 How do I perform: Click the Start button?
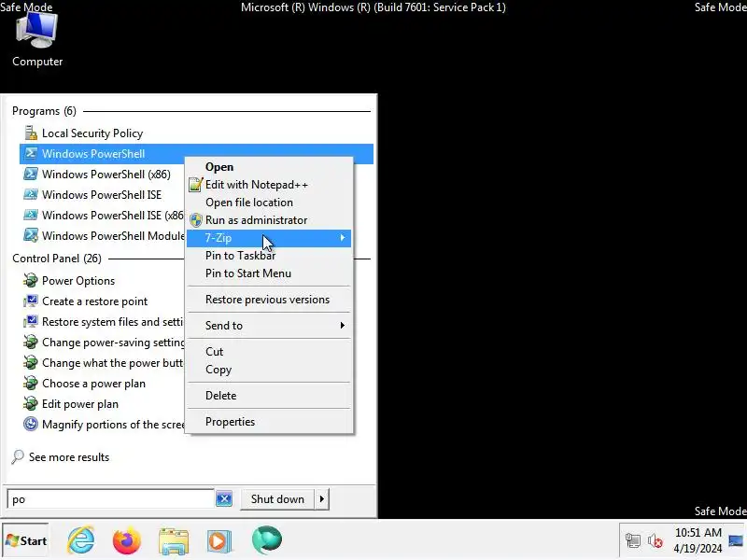pos(26,541)
